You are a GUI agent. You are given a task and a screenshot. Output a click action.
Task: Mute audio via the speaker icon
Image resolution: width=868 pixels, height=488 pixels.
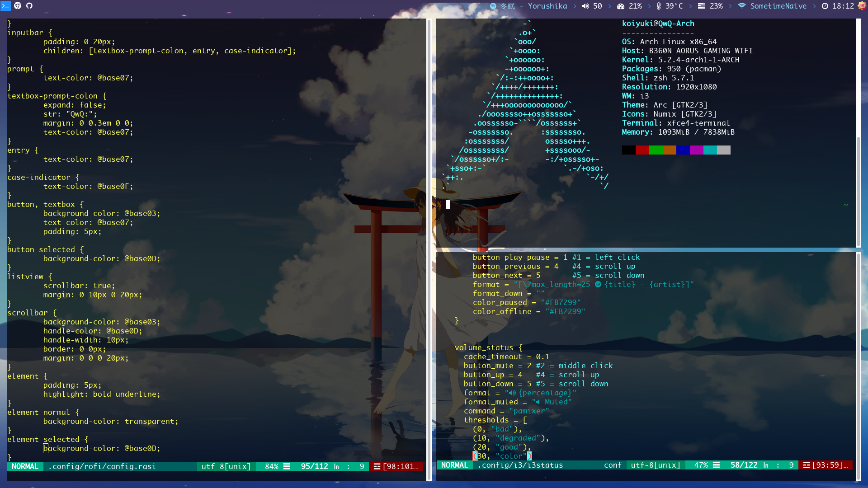tap(585, 6)
